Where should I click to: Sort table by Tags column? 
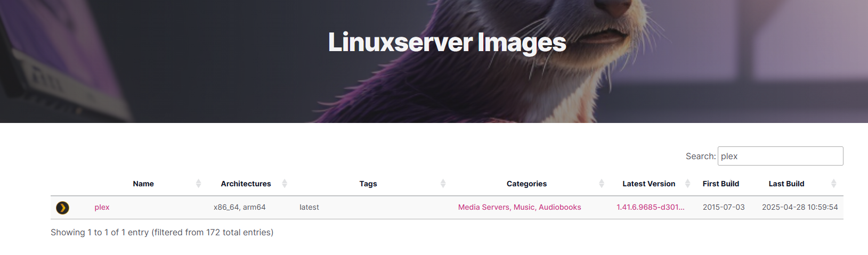368,184
